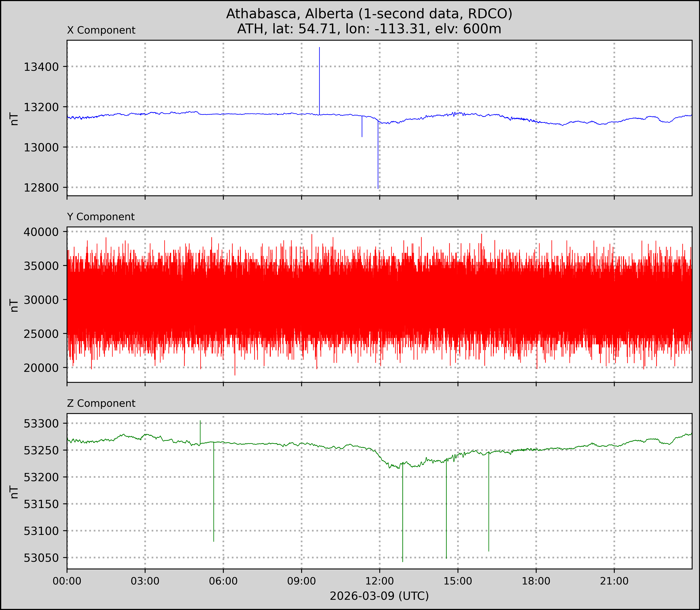The width and height of the screenshot is (700, 610).
Task: Click the 40000 tick label on Y plot
Action: click(x=42, y=232)
